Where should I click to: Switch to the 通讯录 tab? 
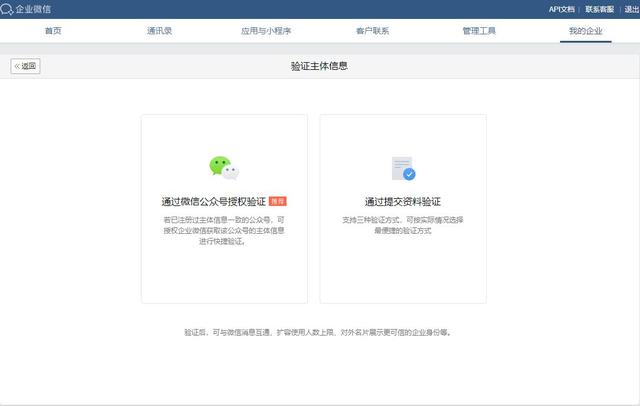point(159,31)
